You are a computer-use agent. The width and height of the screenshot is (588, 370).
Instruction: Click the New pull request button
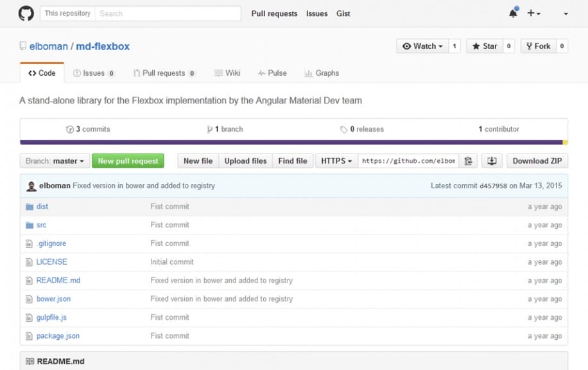(128, 161)
